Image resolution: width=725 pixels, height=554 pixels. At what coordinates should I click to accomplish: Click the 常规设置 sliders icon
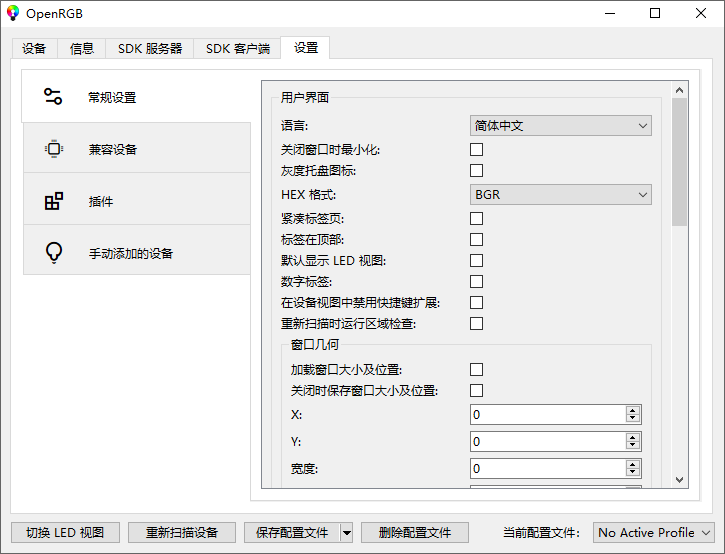(x=53, y=96)
